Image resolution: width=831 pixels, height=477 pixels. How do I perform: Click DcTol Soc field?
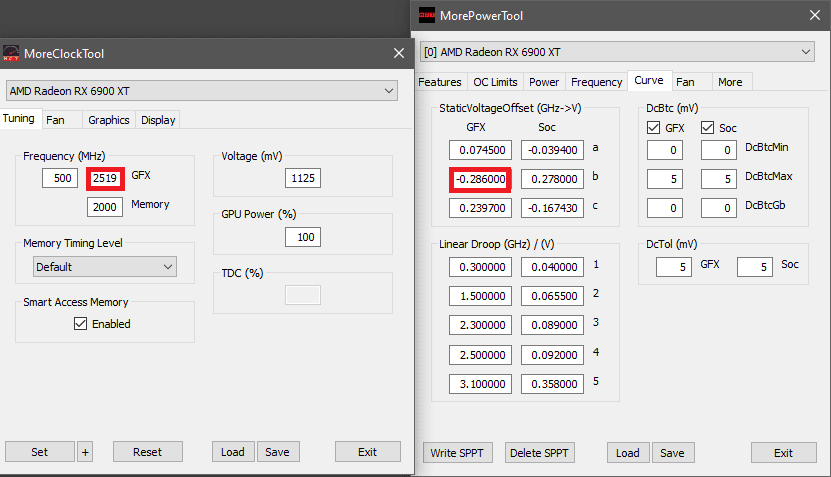point(755,267)
